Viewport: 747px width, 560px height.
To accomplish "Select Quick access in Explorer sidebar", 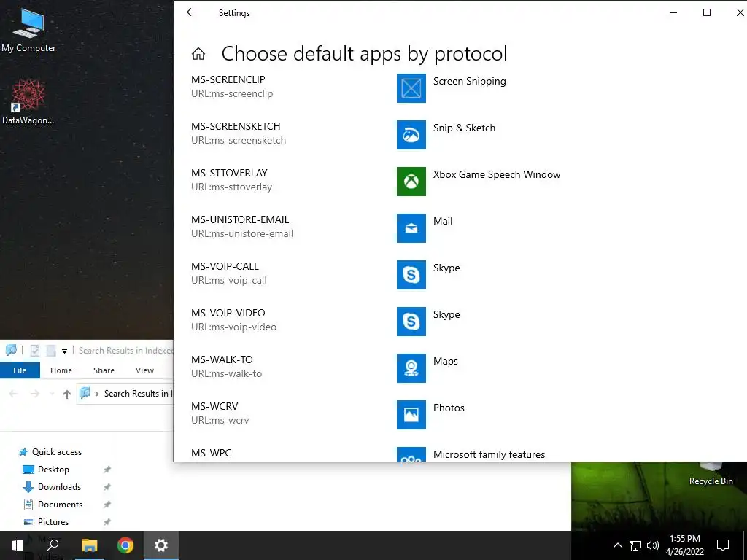I will 50,452.
